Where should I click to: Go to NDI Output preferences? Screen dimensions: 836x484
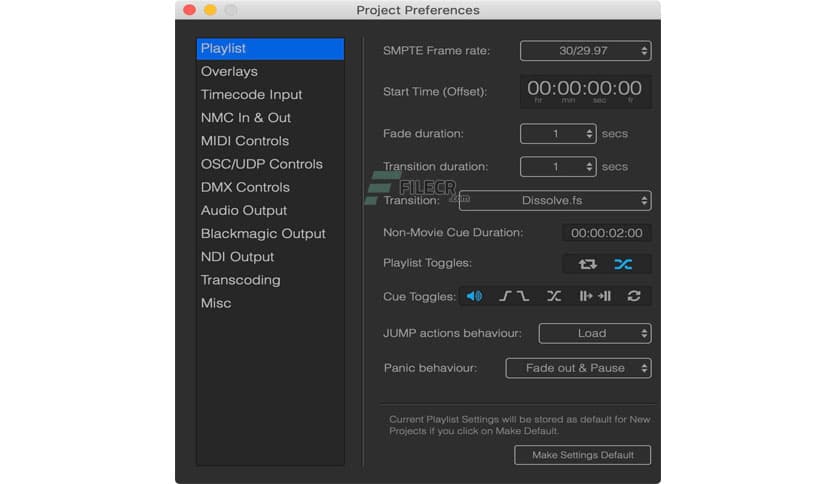tap(237, 257)
